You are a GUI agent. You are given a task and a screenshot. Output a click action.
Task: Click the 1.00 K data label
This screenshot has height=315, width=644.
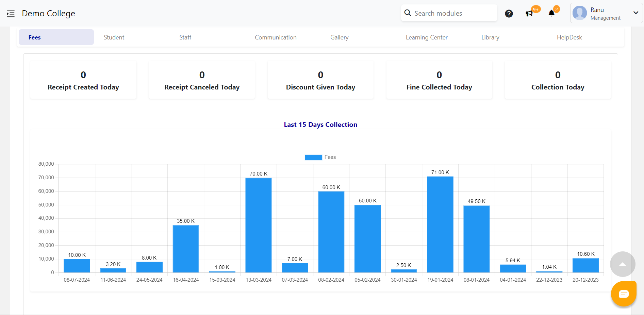pos(222,267)
